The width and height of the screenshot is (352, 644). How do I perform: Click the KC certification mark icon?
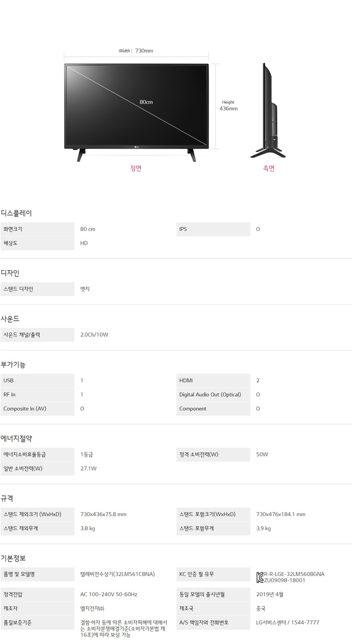click(x=260, y=577)
